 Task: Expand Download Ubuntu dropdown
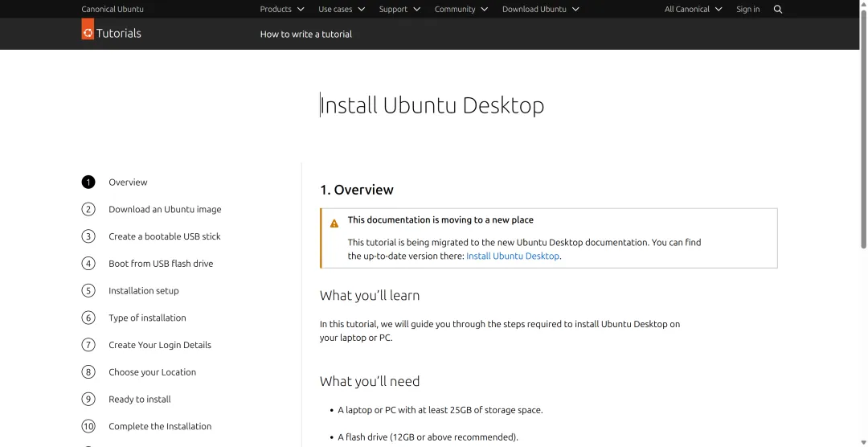tap(541, 10)
